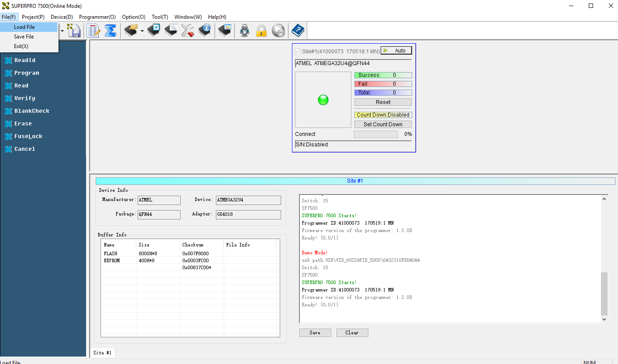
Task: Expand dropdown arrow left of save icon
Action: (x=62, y=31)
